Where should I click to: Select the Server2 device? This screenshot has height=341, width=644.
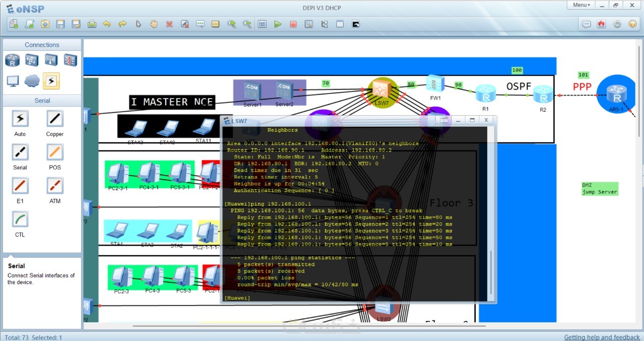tap(284, 91)
